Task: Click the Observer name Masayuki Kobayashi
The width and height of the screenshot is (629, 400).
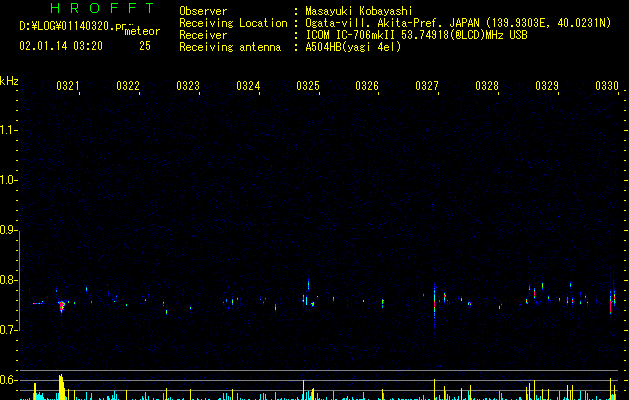Action: 358,11
